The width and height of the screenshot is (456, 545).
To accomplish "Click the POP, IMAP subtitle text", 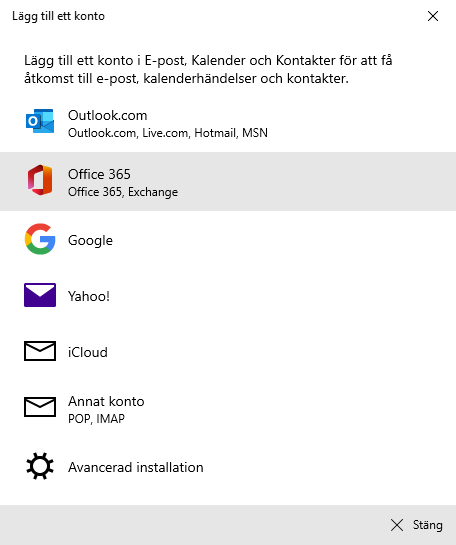I will click(x=96, y=418).
